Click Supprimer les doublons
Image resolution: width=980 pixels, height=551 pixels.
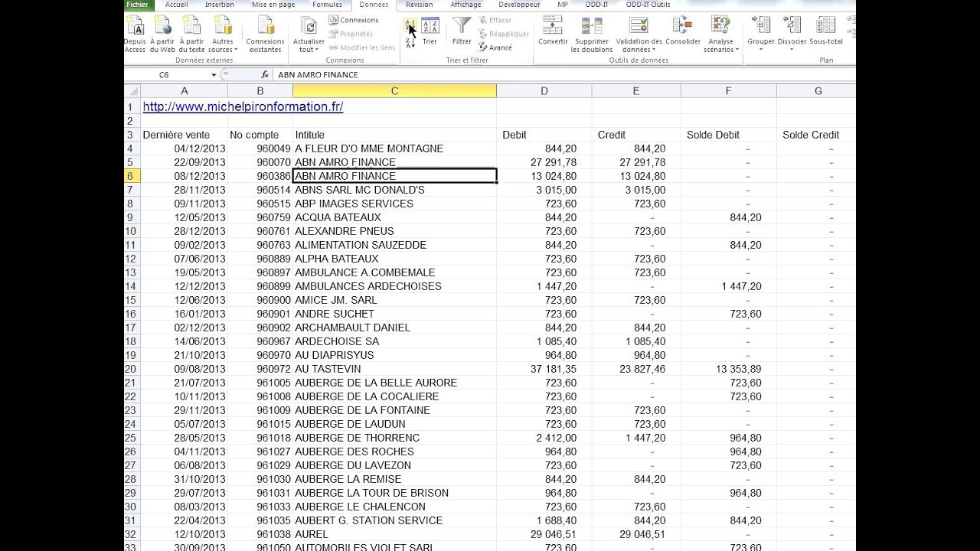coord(591,34)
